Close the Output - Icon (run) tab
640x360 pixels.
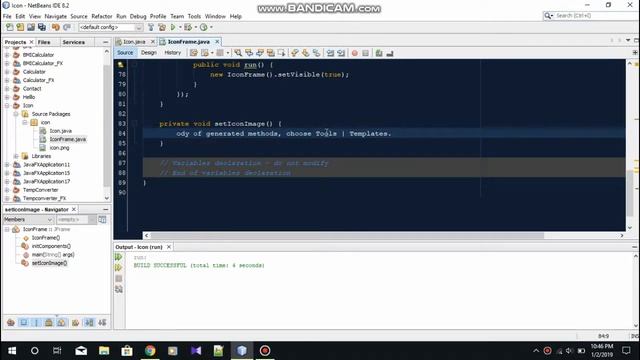[169, 247]
